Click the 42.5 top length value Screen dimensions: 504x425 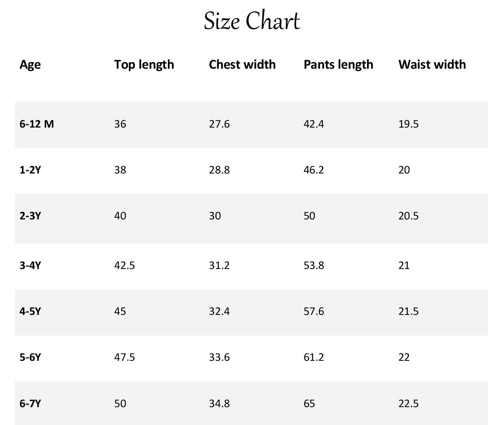(124, 266)
